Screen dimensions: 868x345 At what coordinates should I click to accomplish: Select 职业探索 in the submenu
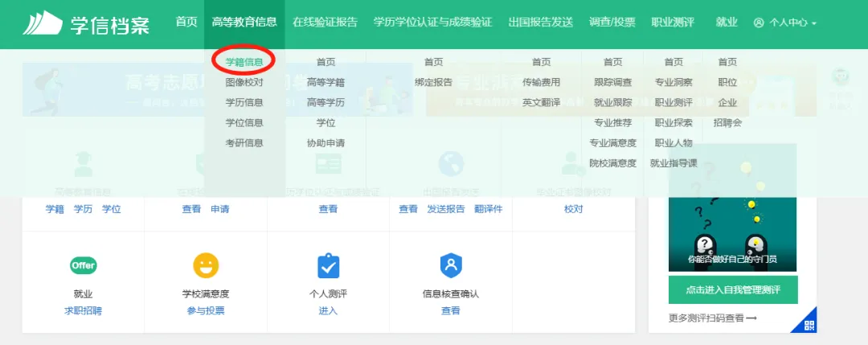tap(674, 122)
